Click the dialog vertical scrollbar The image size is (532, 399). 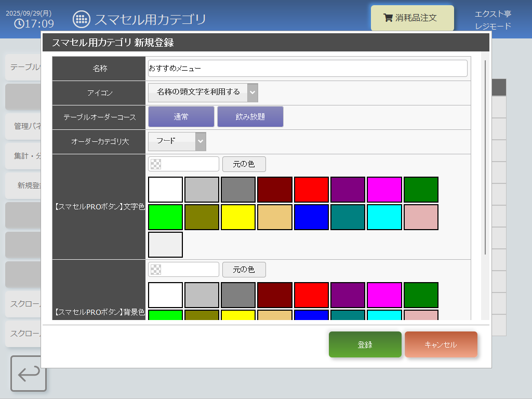[x=485, y=156]
